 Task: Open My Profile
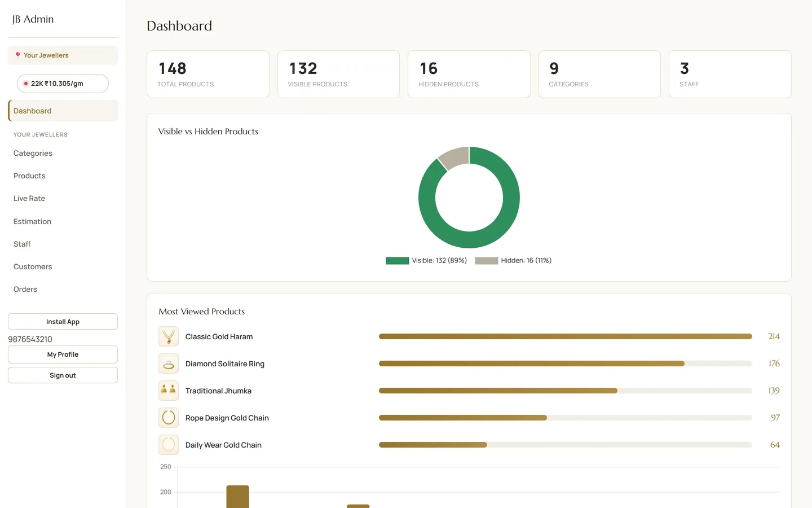click(x=63, y=354)
